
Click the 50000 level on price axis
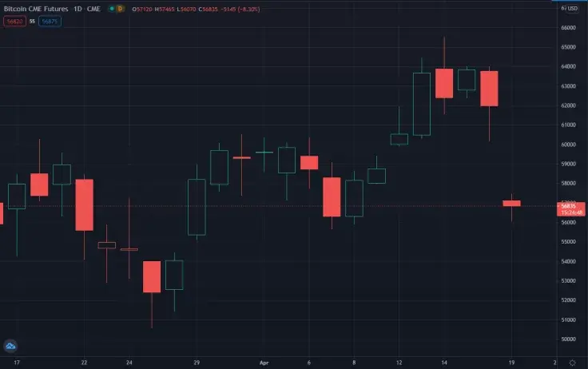click(x=569, y=339)
